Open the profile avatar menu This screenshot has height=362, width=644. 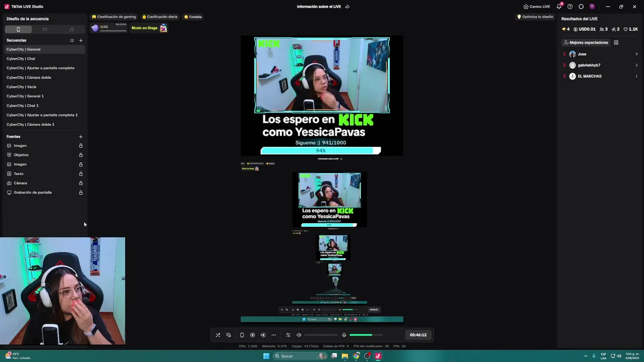tap(592, 7)
